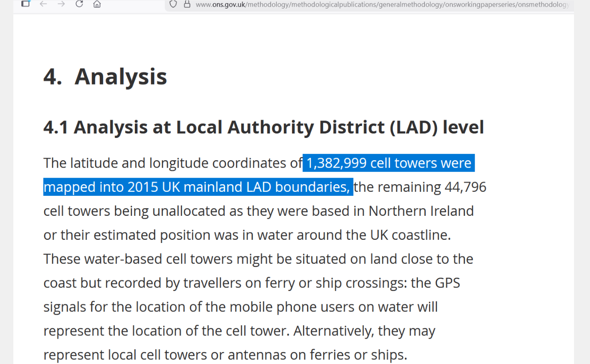Click 'These water-based cell towers' sentence start

[x=138, y=259]
